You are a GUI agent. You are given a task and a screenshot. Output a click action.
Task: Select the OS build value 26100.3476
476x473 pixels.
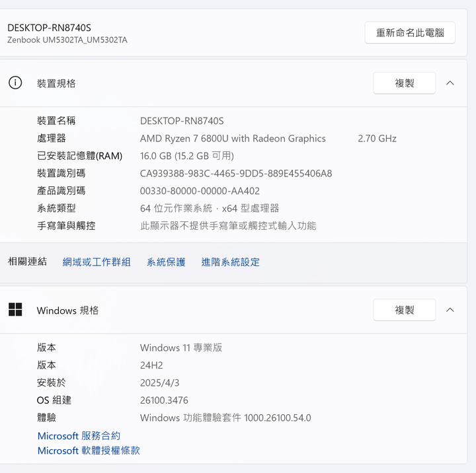click(164, 400)
